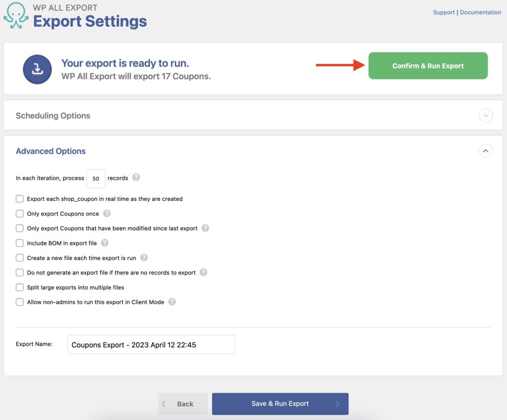The image size is (507, 420).
Task: Allow non-admins to run export in Client Mode
Action: 19,302
